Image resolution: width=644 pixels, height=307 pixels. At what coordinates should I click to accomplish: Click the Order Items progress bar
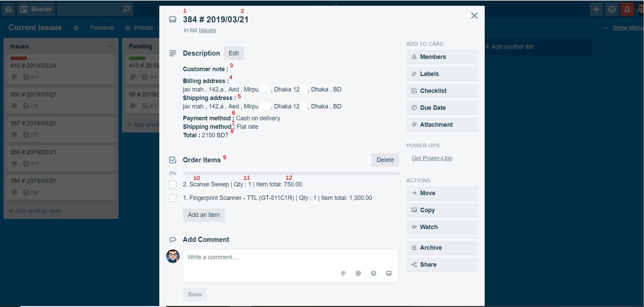point(291,173)
